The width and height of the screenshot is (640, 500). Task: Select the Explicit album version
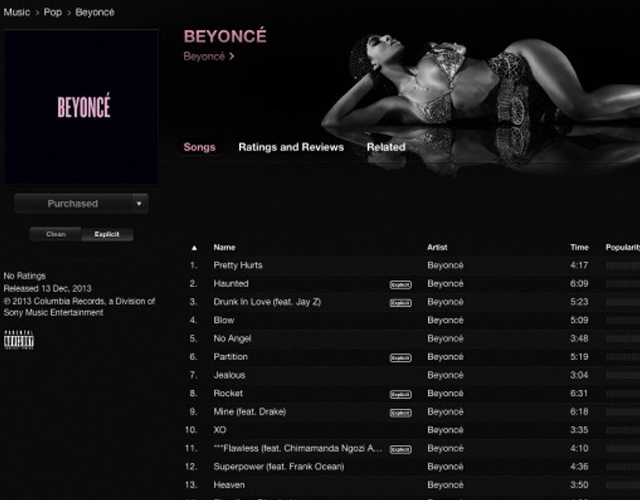point(107,234)
